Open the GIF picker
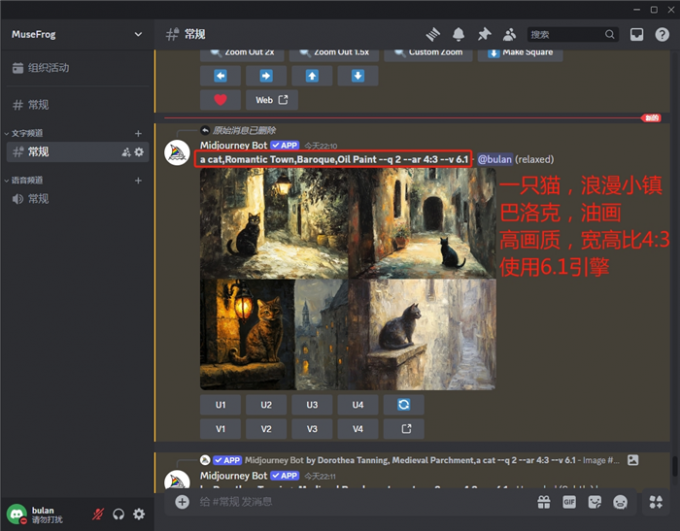This screenshot has height=531, width=680. 569,502
